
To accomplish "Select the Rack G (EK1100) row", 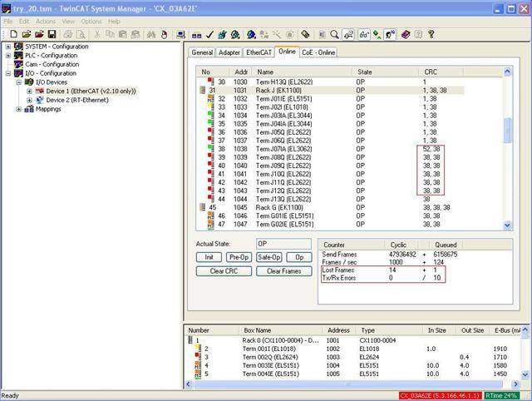I will tap(331, 207).
